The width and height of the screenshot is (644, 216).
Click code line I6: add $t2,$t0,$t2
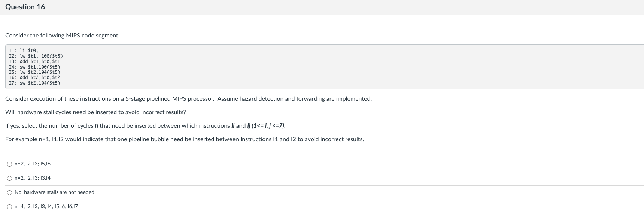(x=34, y=77)
